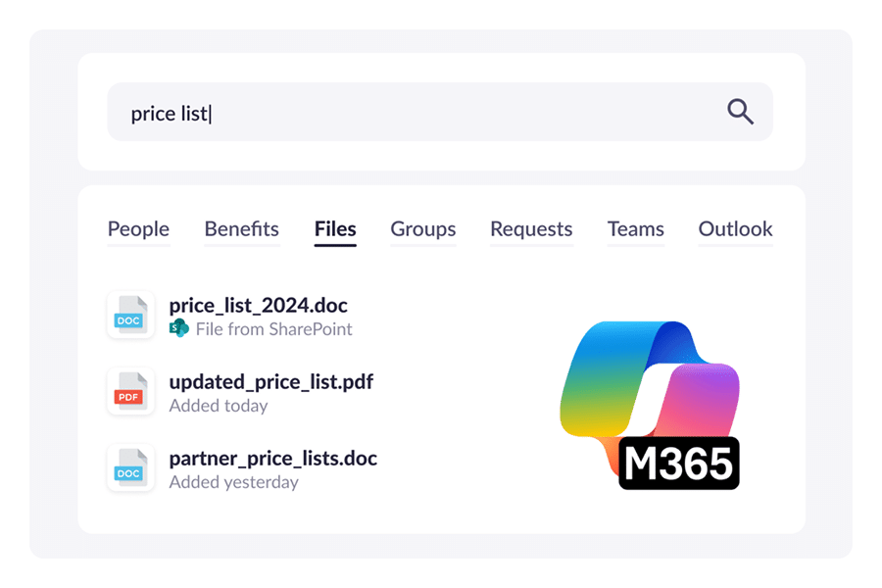The height and width of the screenshot is (588, 882).
Task: Click the PDF icon for updated_price_list.pdf
Action: [x=131, y=392]
